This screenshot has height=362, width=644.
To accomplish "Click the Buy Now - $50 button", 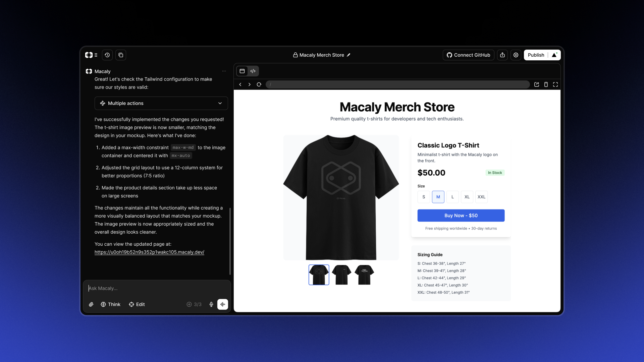I will [461, 216].
